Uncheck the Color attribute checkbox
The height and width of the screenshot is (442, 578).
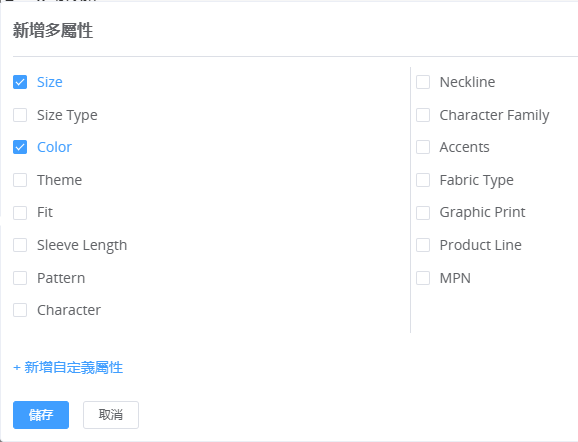click(20, 147)
